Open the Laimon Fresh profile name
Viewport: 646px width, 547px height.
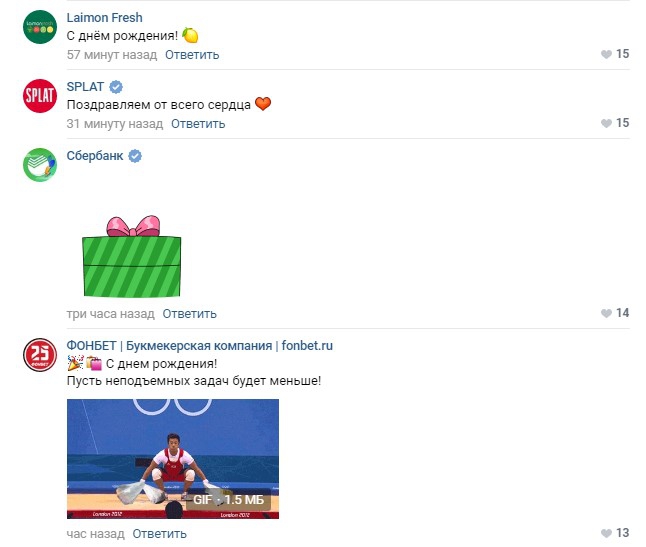[x=105, y=18]
